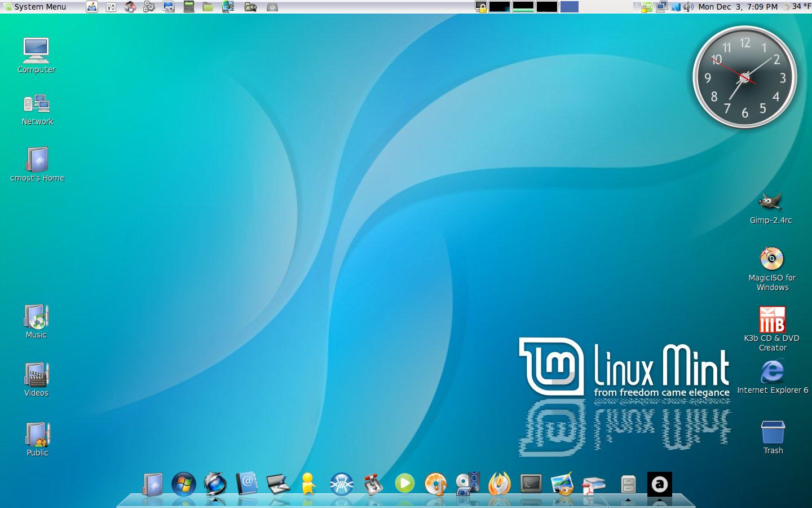This screenshot has width=812, height=508.
Task: Click the folder search launcher in panel
Action: point(250,7)
